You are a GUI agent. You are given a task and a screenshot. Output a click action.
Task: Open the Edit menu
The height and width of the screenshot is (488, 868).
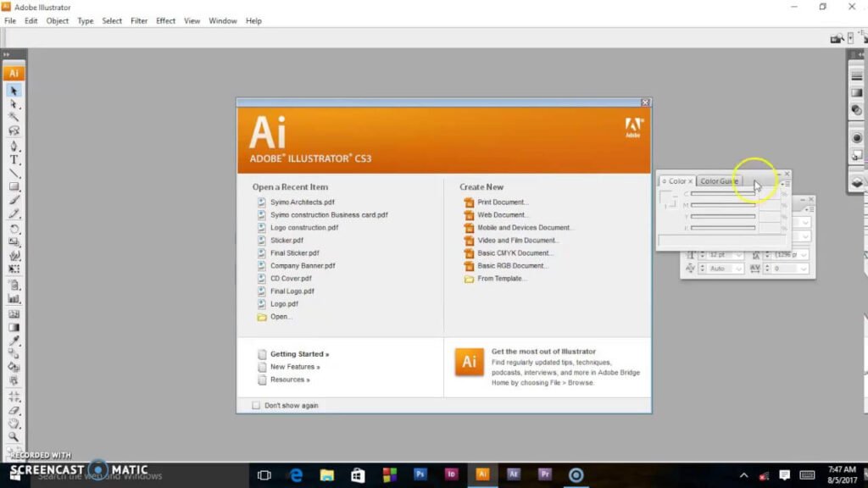click(x=31, y=20)
